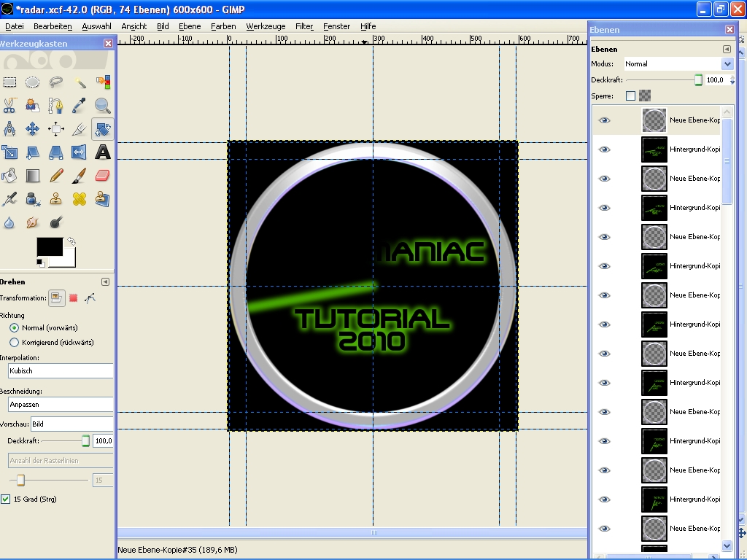Select the Heal bandage tool
747x560 pixels.
(x=79, y=199)
